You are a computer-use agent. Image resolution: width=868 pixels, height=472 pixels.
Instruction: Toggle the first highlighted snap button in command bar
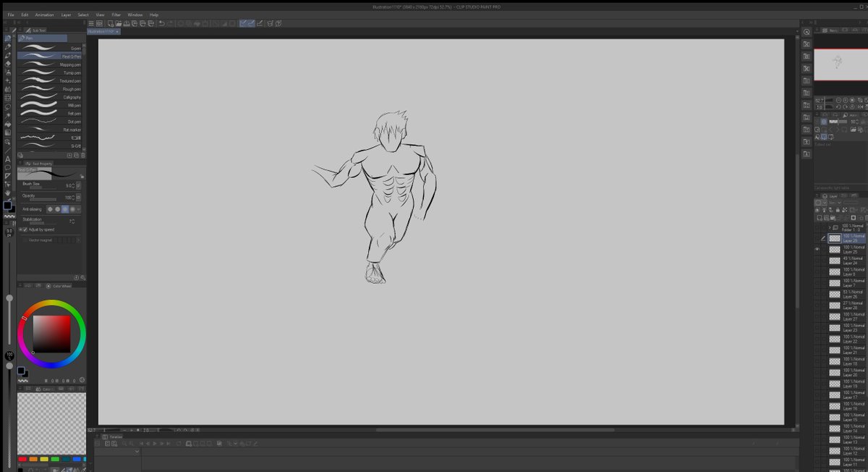[x=243, y=24]
